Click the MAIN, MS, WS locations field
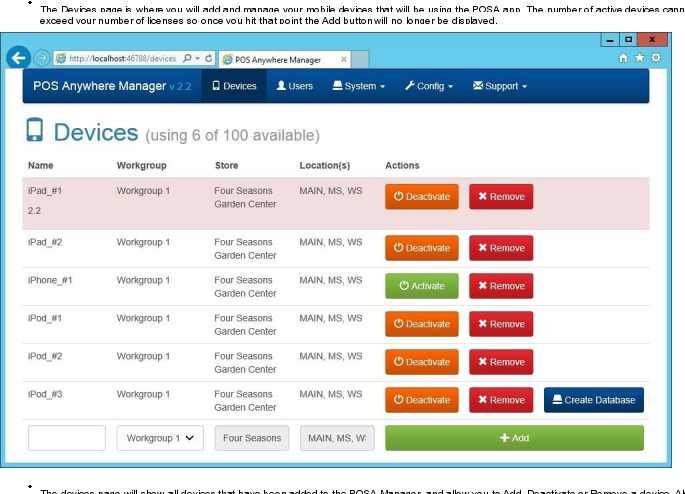Image resolution: width=685 pixels, height=494 pixels. click(x=337, y=438)
